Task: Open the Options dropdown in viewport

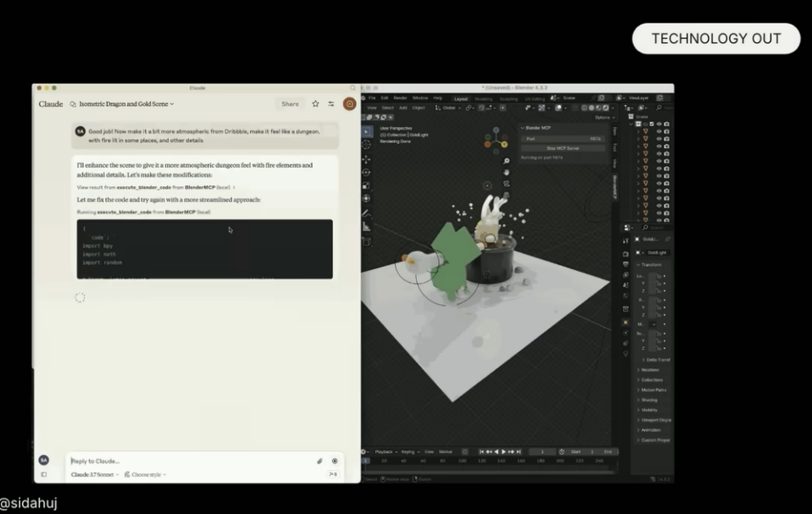Action: click(604, 118)
